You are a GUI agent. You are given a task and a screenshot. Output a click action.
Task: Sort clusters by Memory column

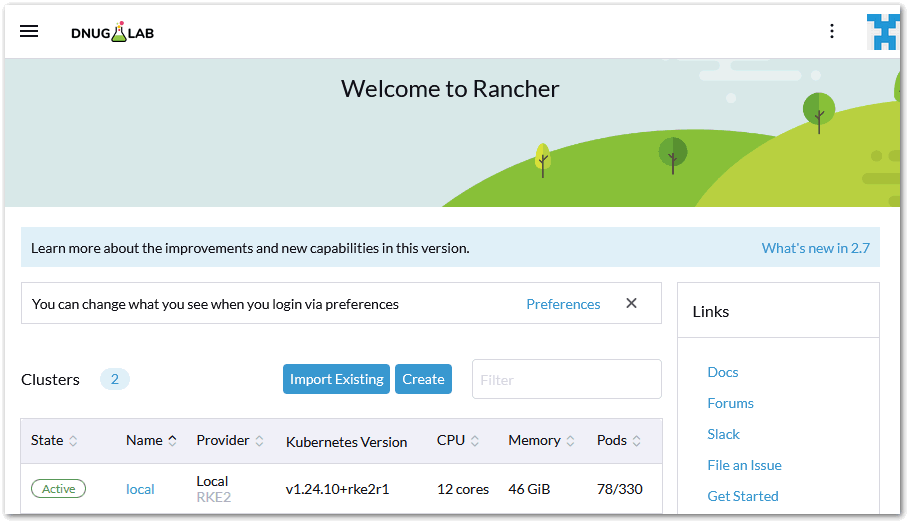(x=541, y=441)
